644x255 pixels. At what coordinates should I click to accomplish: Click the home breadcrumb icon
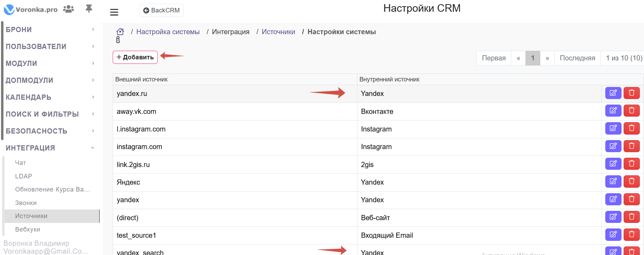[120, 32]
